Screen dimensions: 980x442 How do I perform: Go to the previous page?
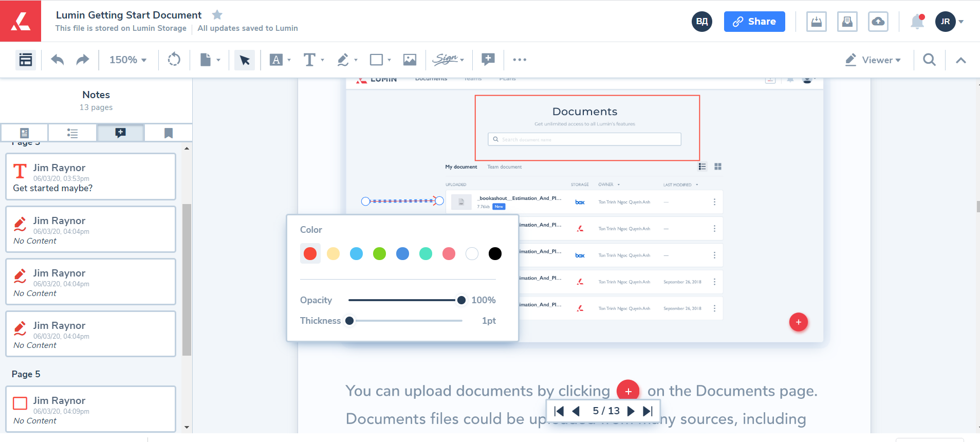click(576, 411)
